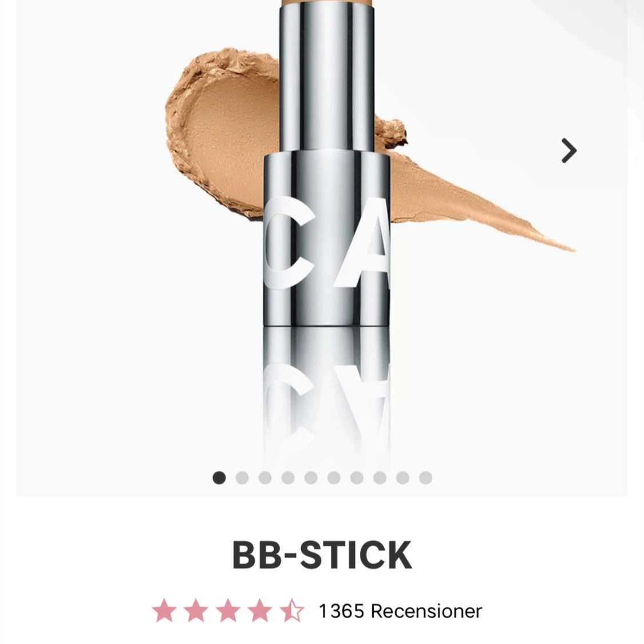This screenshot has height=644, width=644.
Task: Select the first carousel dot
Action: click(219, 477)
